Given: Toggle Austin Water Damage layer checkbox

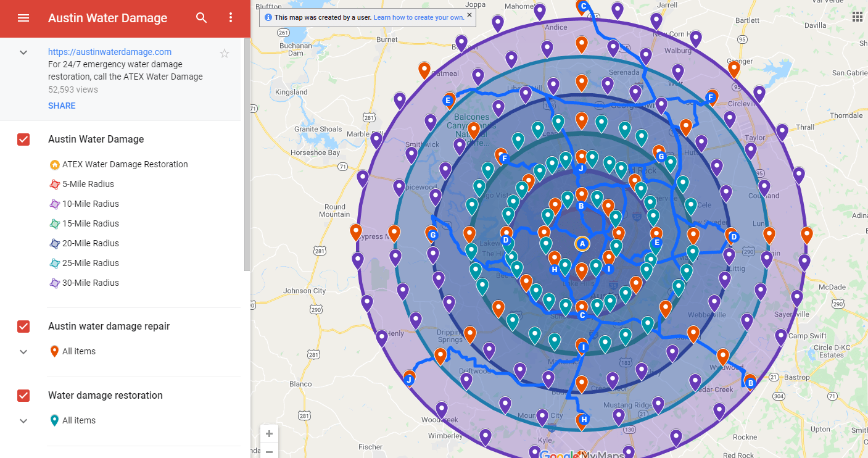Looking at the screenshot, I should coord(23,139).
